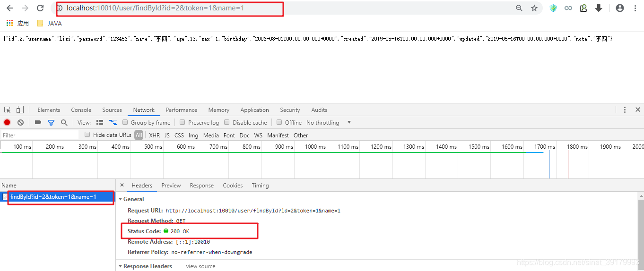The height and width of the screenshot is (271, 644).
Task: Filter requests by WS
Action: [258, 135]
